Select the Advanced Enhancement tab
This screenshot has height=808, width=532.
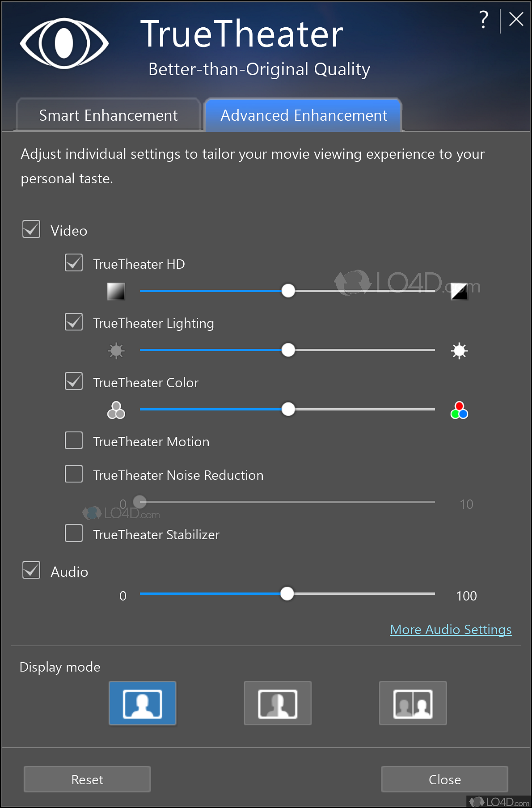coord(304,115)
